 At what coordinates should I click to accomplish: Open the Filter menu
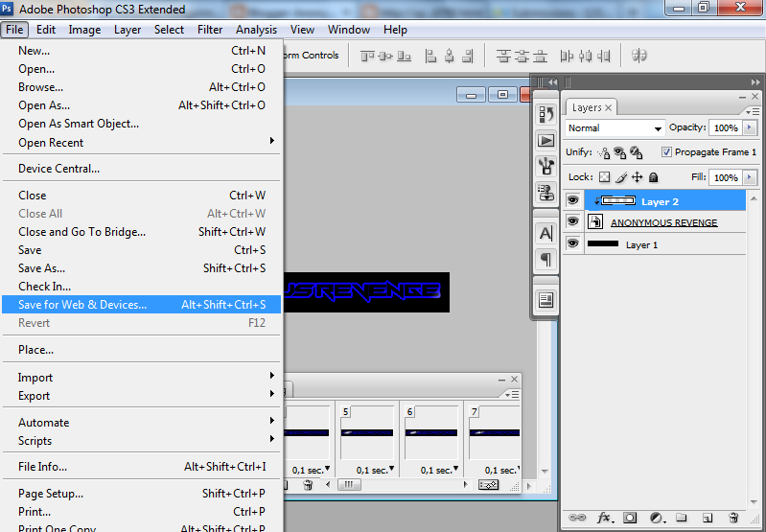click(x=210, y=30)
